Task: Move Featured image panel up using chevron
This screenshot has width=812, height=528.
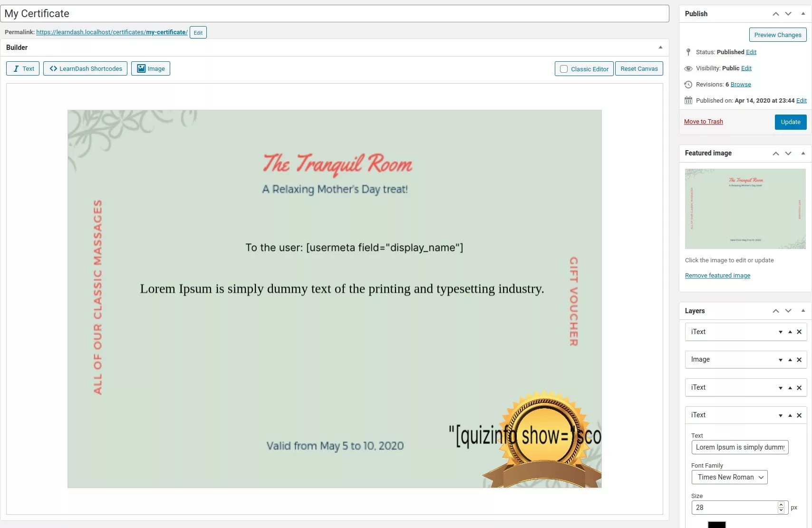Action: 776,153
